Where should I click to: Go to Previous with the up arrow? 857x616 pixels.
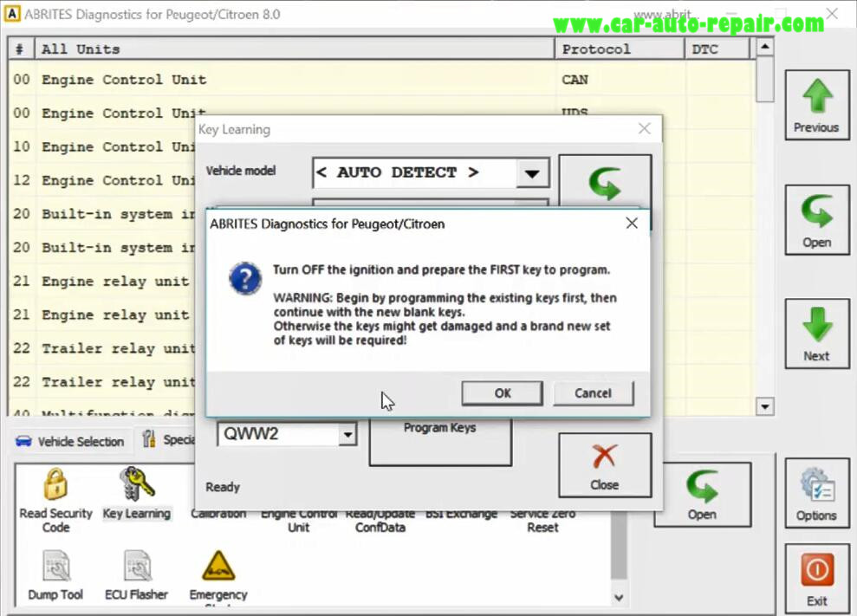click(816, 105)
